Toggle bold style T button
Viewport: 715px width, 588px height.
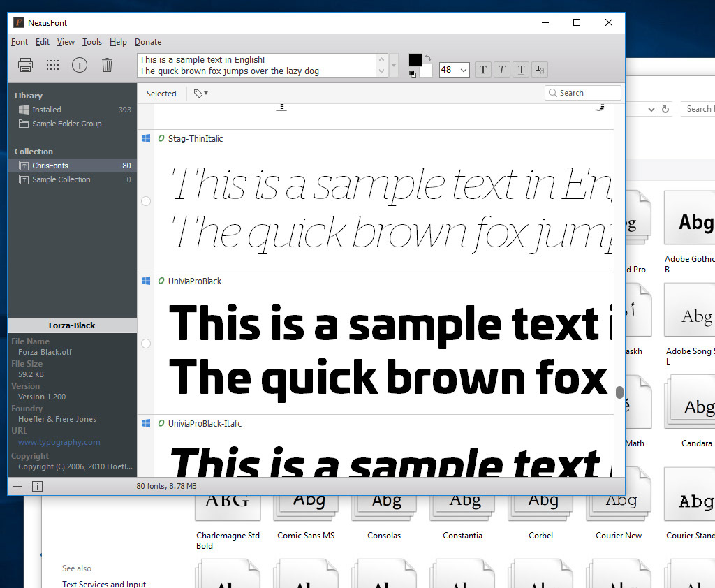click(483, 70)
